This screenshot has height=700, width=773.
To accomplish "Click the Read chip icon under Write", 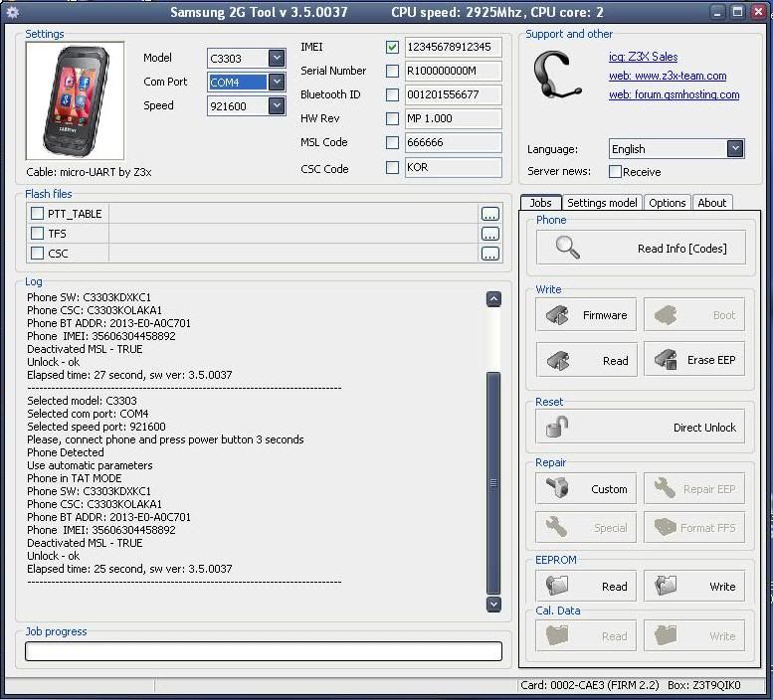I will pyautogui.click(x=557, y=360).
